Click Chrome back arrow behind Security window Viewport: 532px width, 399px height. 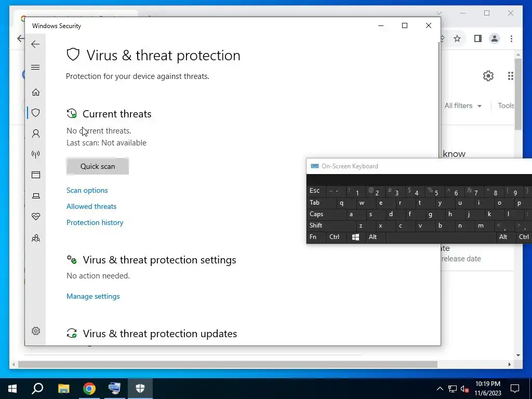coord(20,38)
